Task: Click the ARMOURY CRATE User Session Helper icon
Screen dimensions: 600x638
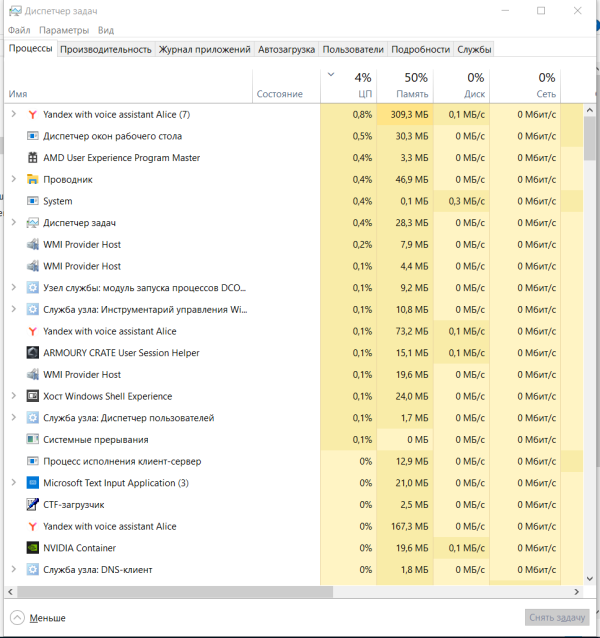Action: (x=33, y=353)
